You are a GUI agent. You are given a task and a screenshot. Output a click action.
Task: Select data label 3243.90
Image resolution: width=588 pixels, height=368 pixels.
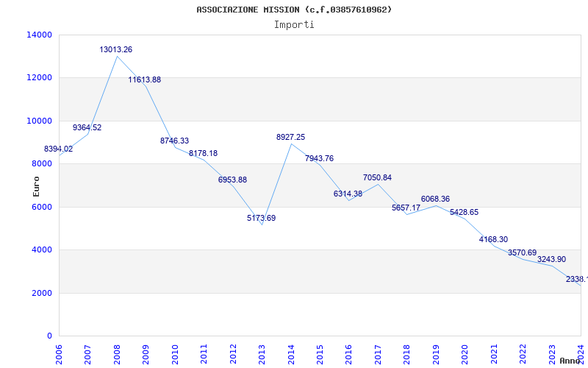(552, 260)
